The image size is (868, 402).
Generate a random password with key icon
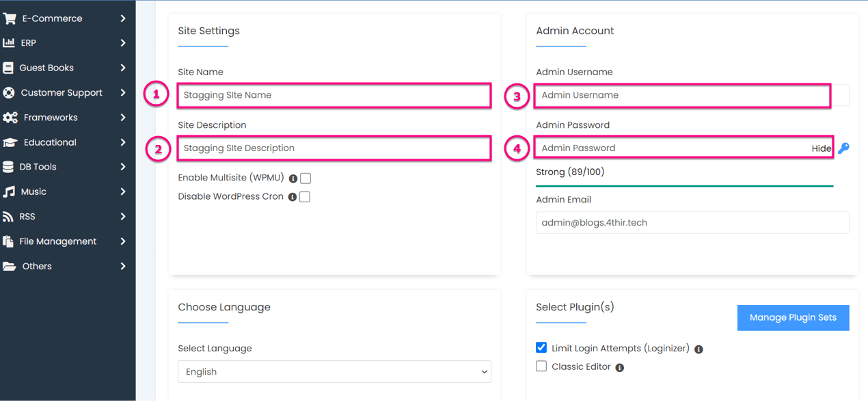(x=844, y=148)
